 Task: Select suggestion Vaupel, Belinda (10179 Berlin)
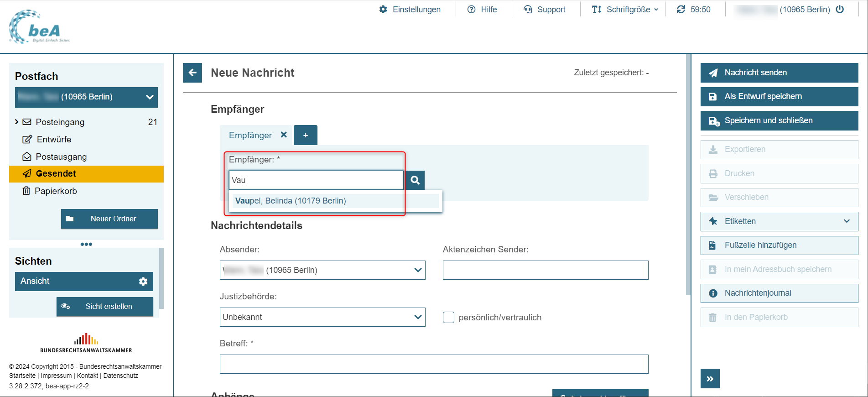point(291,201)
